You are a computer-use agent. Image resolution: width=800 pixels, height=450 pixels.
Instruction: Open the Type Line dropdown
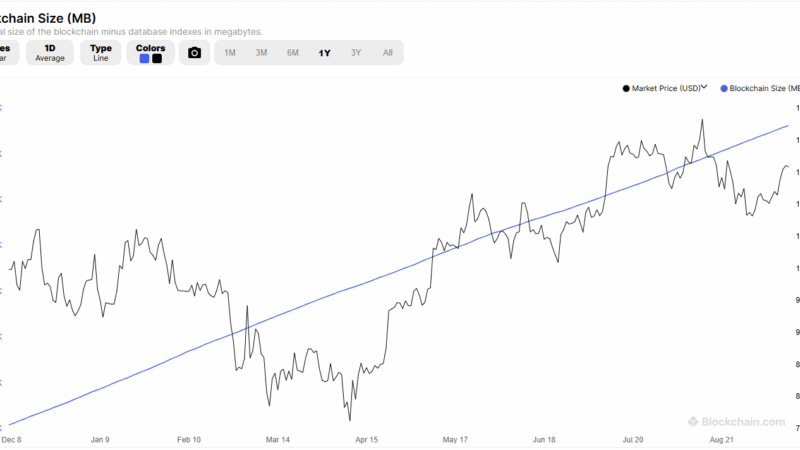101,53
